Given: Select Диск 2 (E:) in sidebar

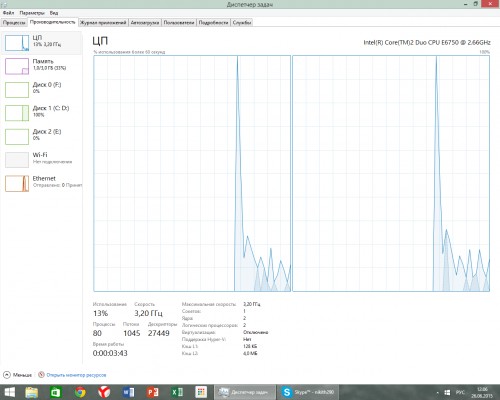Looking at the screenshot, I should tap(42, 136).
